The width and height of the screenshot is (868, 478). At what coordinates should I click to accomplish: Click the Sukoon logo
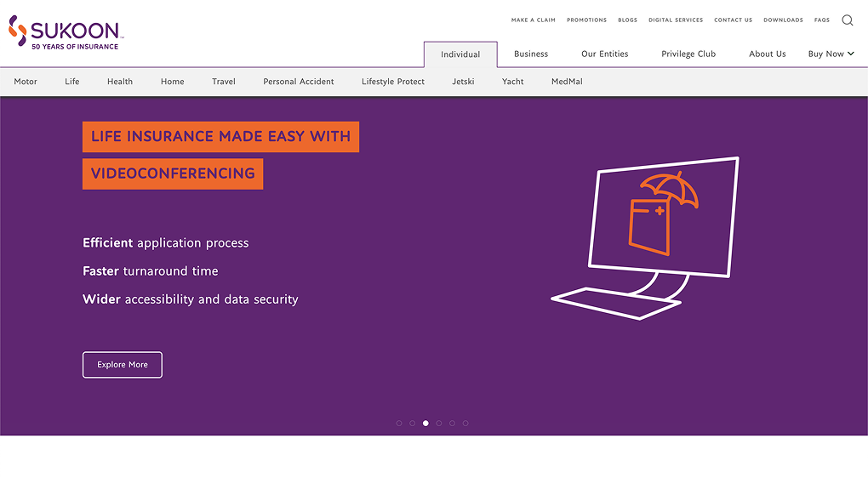tap(66, 32)
